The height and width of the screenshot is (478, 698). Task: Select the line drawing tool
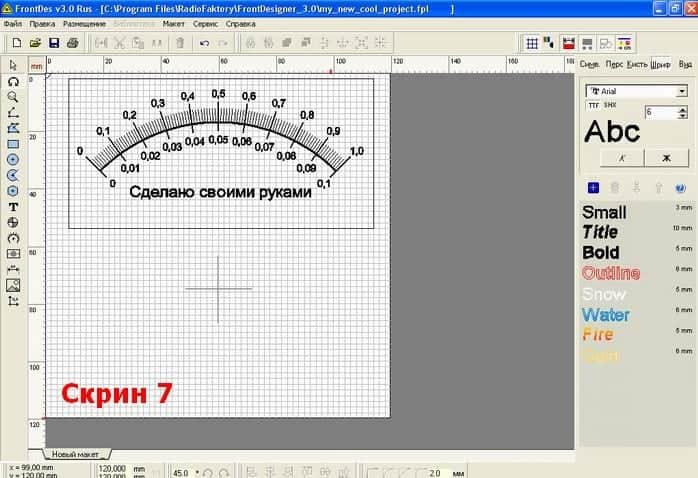[13, 113]
